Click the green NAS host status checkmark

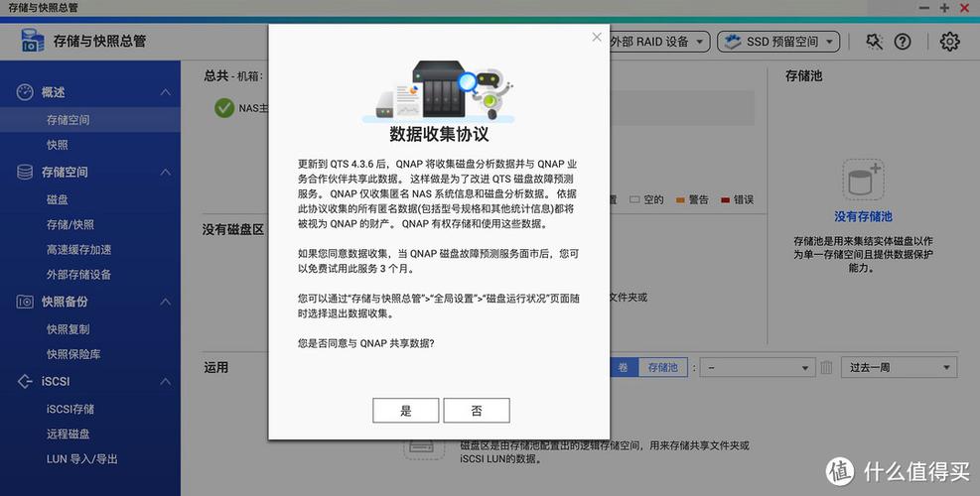point(224,108)
